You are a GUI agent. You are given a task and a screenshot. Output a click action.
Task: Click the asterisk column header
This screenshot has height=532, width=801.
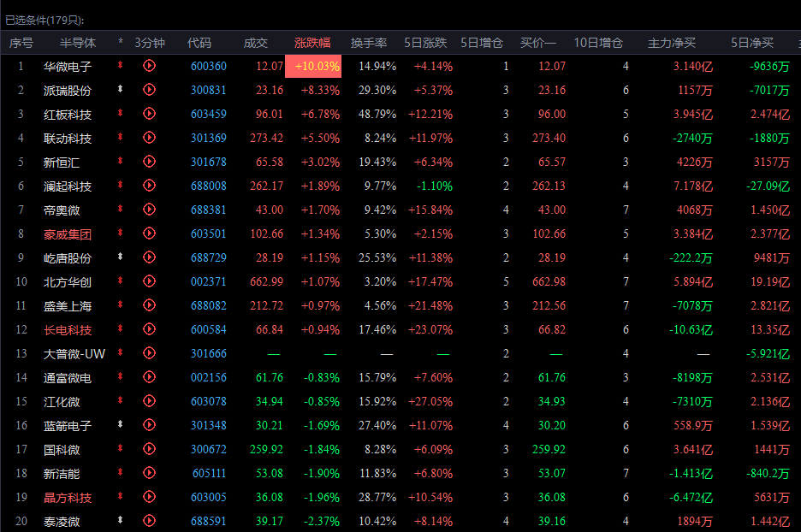pos(121,42)
